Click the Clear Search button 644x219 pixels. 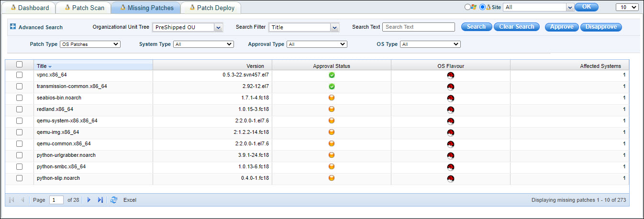pos(517,27)
